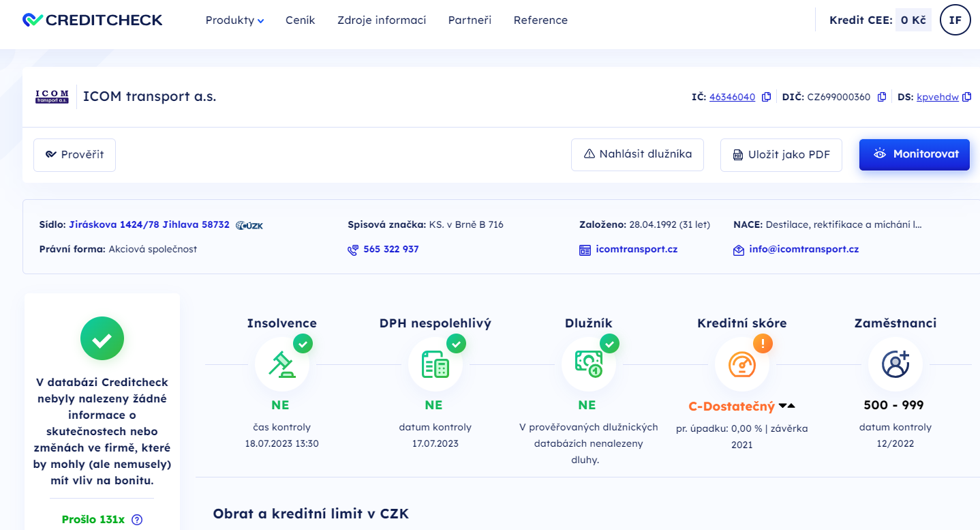980x530 pixels.
Task: Click the envelope icon beside the email
Action: point(739,250)
